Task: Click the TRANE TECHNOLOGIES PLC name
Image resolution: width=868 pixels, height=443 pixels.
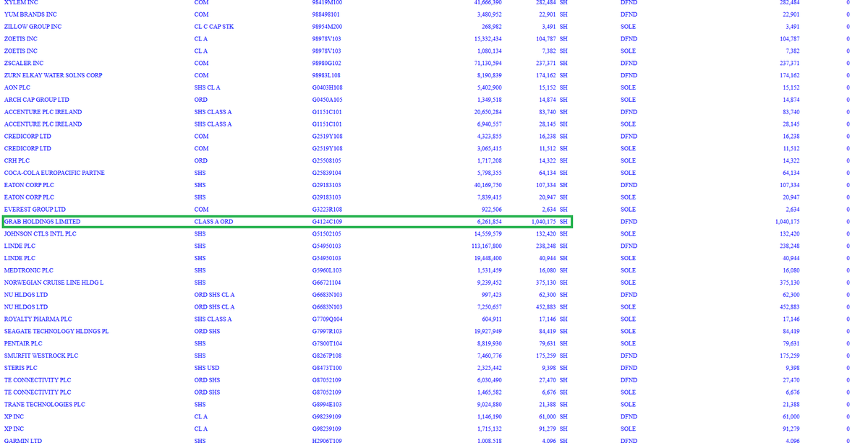Action: pos(45,404)
